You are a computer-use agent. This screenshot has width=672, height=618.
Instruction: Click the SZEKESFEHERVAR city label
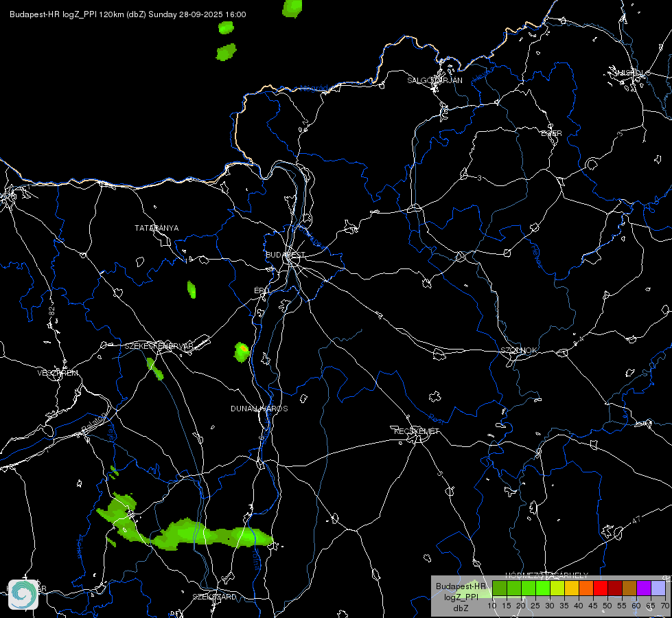click(159, 346)
